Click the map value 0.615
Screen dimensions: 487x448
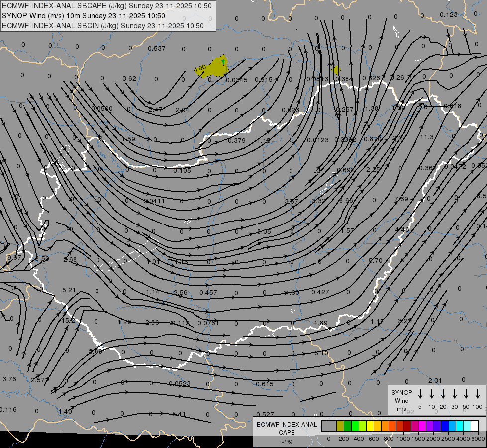(x=265, y=384)
